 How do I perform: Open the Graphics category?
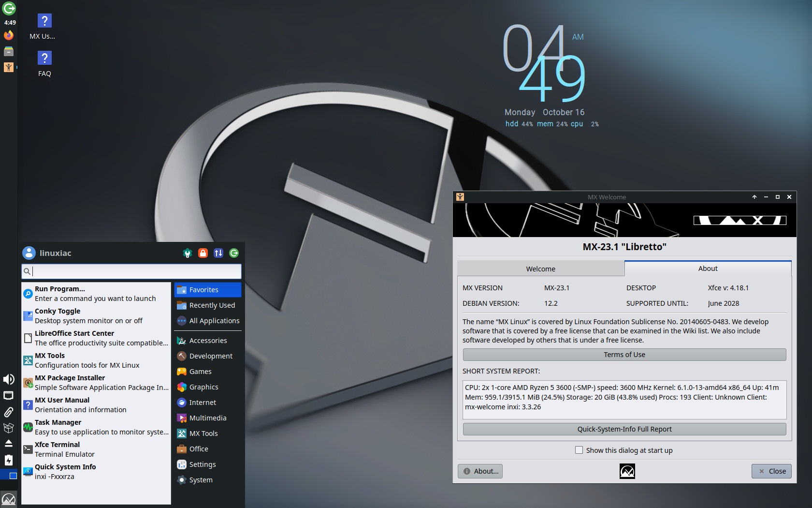[x=208, y=387]
